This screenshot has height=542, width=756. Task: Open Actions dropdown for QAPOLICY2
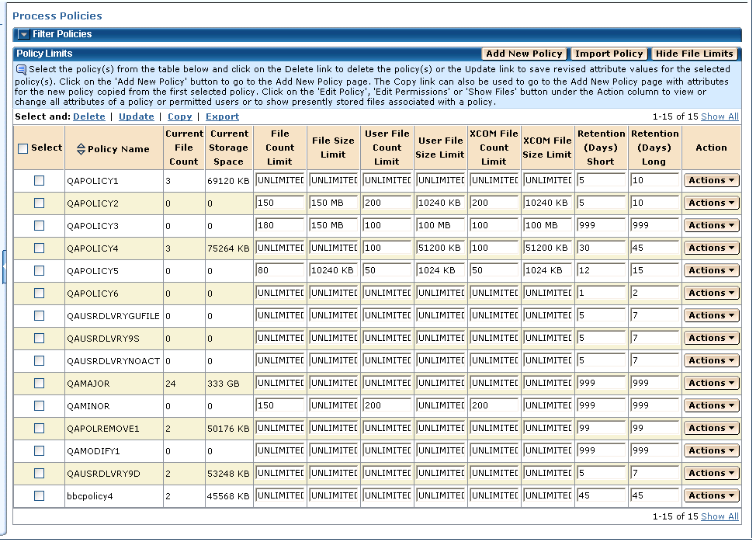point(711,203)
